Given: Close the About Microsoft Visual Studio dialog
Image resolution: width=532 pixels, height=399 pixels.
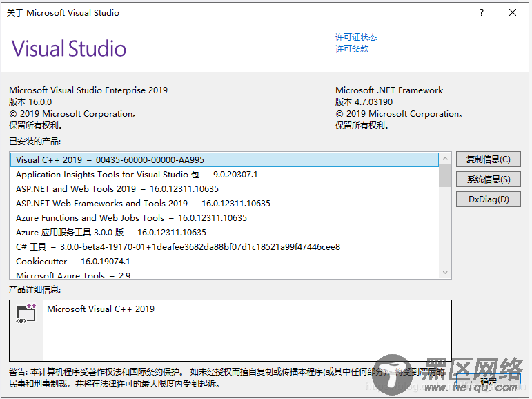Looking at the screenshot, I should (513, 12).
